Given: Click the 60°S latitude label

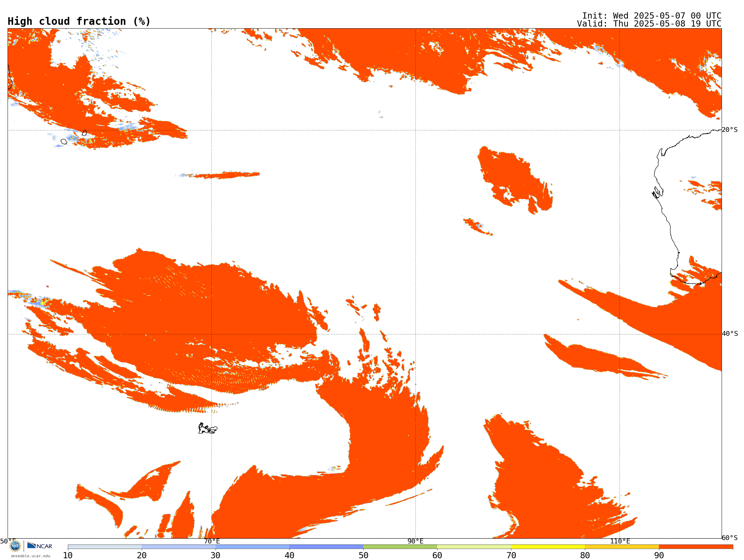Looking at the screenshot, I should (x=730, y=538).
